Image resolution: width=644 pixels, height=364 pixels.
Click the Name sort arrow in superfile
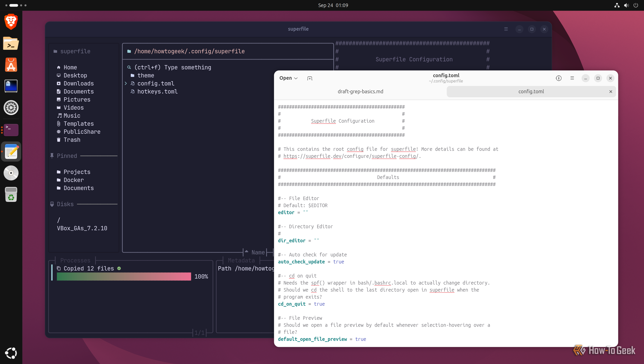(247, 252)
